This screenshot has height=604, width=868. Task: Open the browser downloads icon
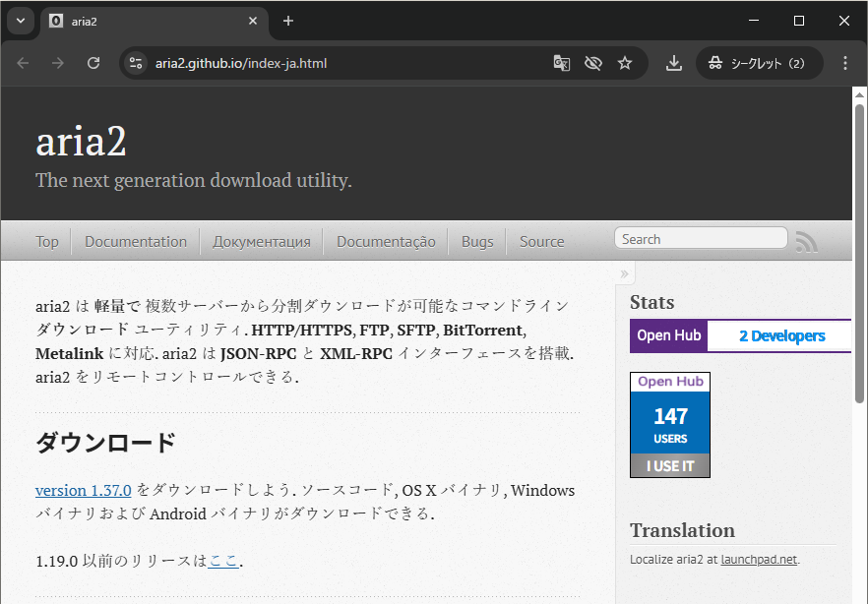pos(674,63)
